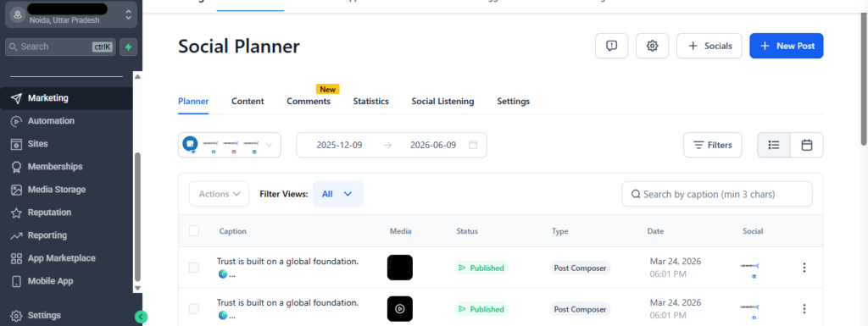
Task: Open Social Planner gear settings button
Action: [x=652, y=46]
